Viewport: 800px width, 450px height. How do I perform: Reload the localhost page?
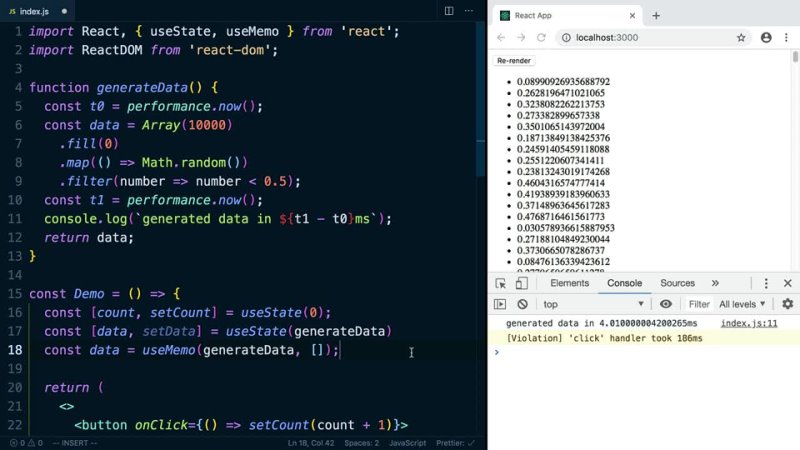[x=541, y=37]
